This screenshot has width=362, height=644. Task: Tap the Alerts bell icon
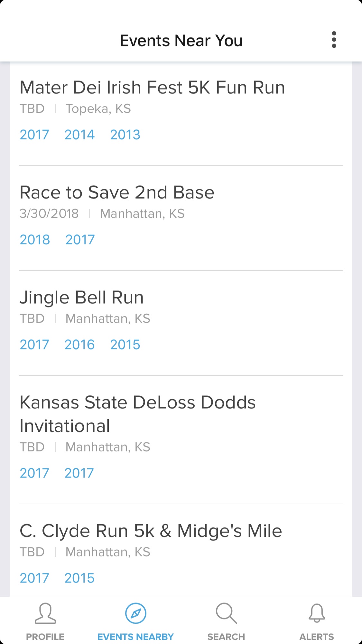317,613
